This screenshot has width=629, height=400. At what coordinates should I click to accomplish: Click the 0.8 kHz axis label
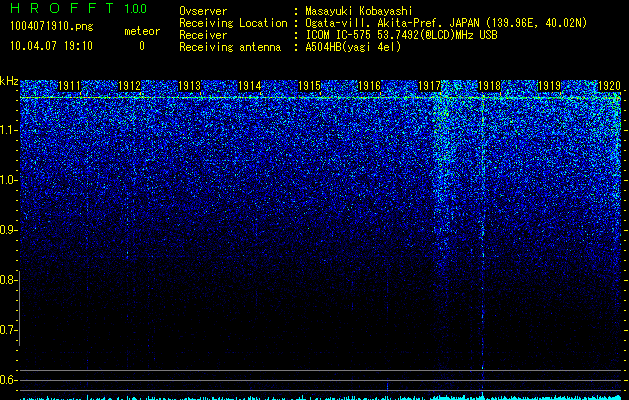point(9,280)
